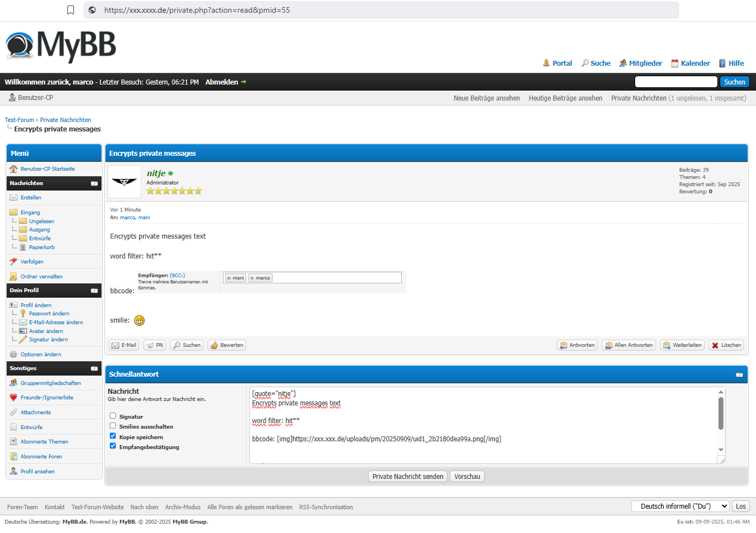Open Gruppenmitgliedschaften
756x533 pixels.
tap(51, 383)
